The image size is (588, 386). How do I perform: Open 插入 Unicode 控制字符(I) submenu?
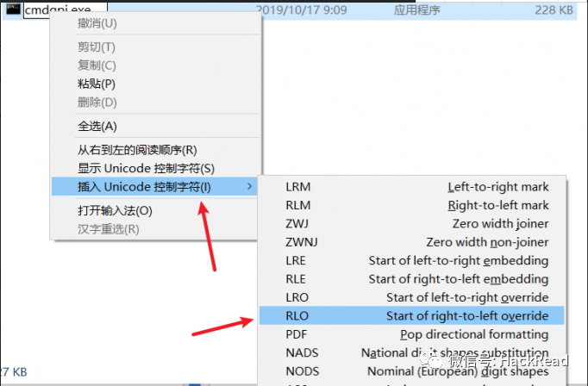tap(154, 186)
